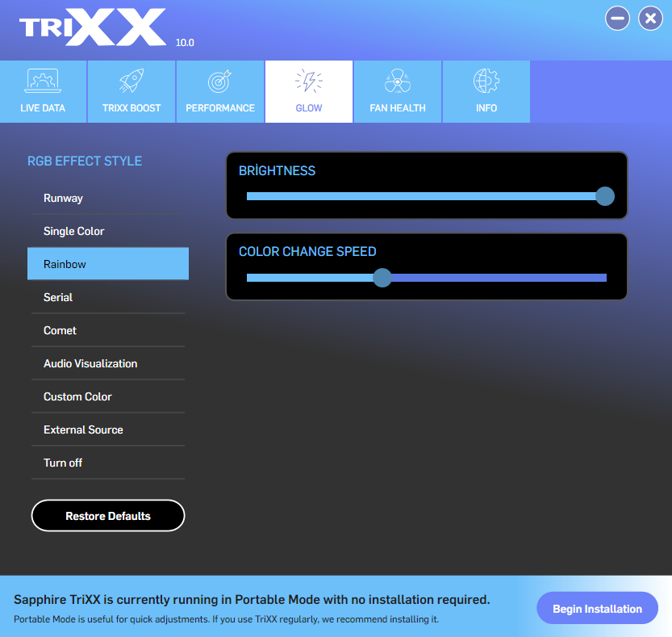Viewport: 672px width, 637px height.
Task: Click the 'we recommend installing it' text
Action: [382, 619]
